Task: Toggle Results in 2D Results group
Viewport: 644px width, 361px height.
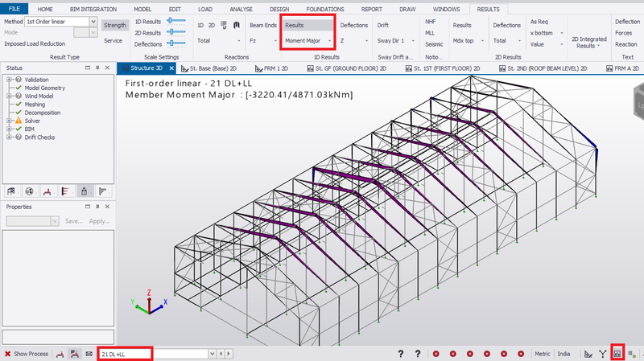Action: (462, 25)
